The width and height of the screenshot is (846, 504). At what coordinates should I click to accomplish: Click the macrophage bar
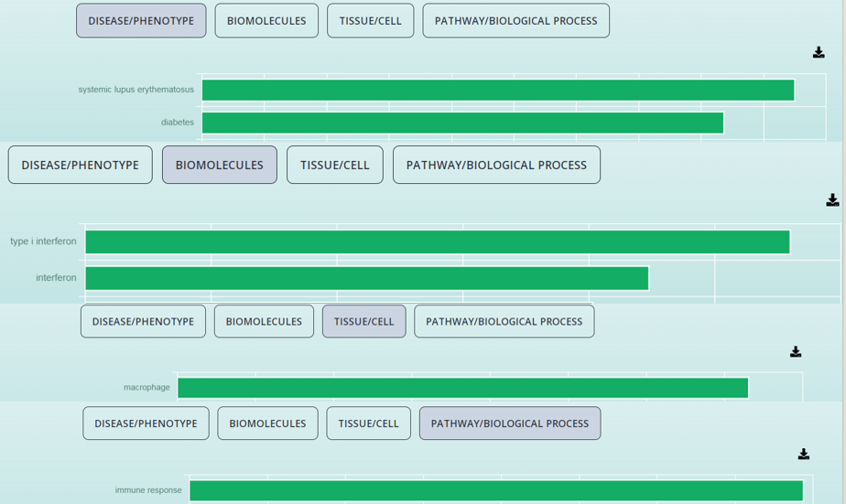pyautogui.click(x=463, y=388)
